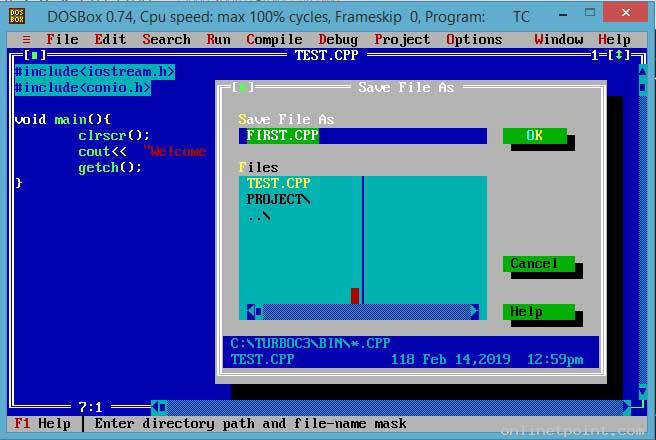Viewport: 656px width, 440px height.
Task: Click the editor horizontal scrollbar track
Action: (x=395, y=407)
